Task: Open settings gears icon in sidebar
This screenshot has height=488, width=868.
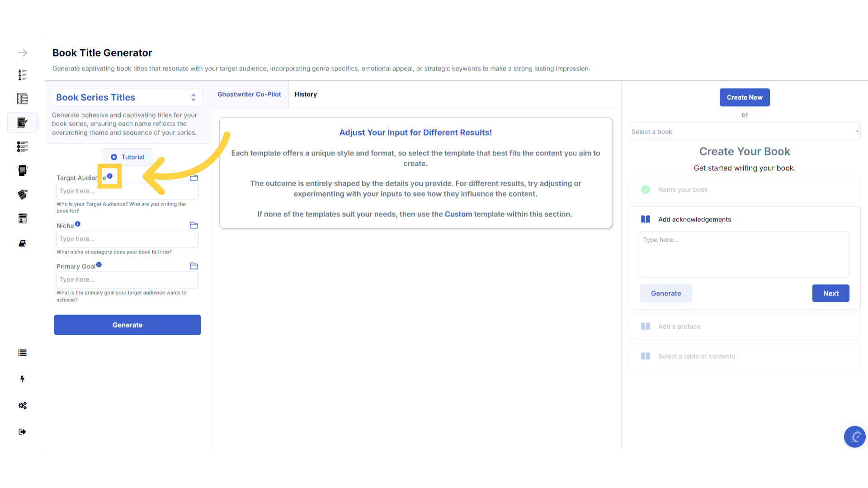Action: pos(22,406)
